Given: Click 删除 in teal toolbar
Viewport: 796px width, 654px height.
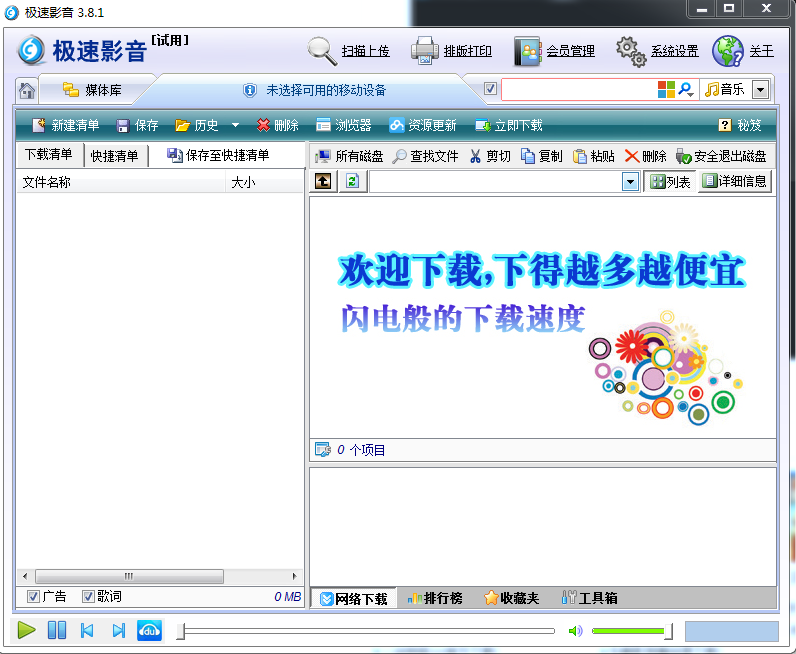Looking at the screenshot, I should point(277,125).
